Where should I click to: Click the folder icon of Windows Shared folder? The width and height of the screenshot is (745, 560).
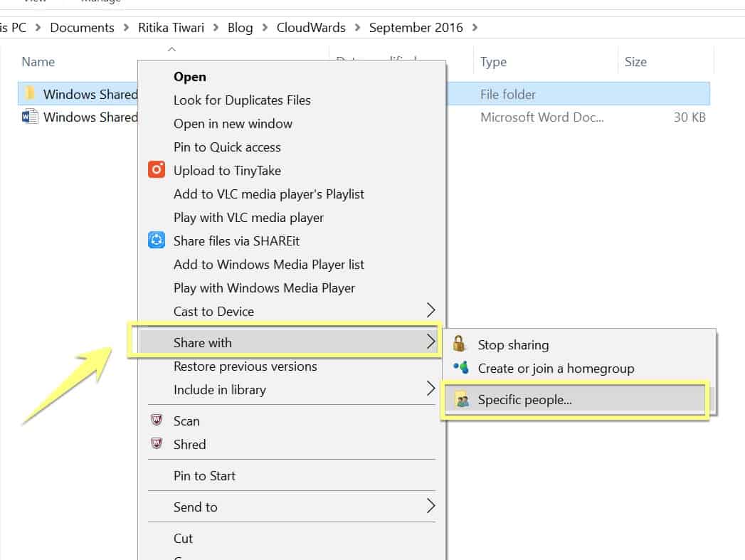tap(29, 93)
